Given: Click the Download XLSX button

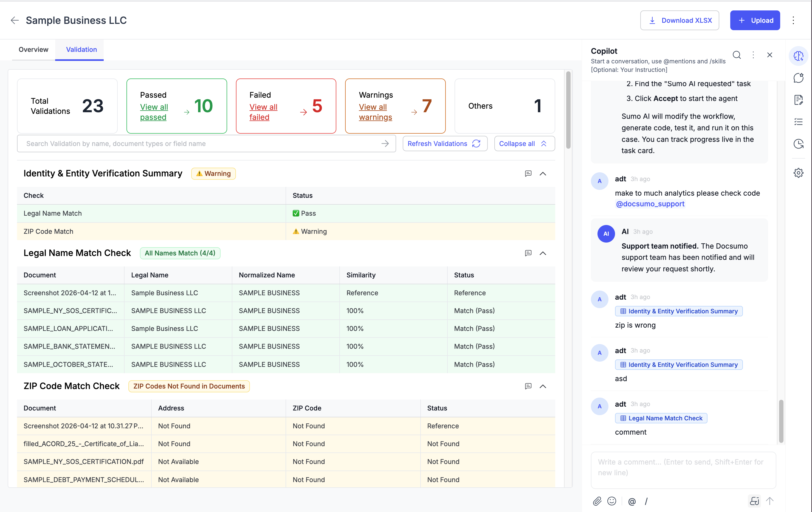Looking at the screenshot, I should [x=679, y=20].
